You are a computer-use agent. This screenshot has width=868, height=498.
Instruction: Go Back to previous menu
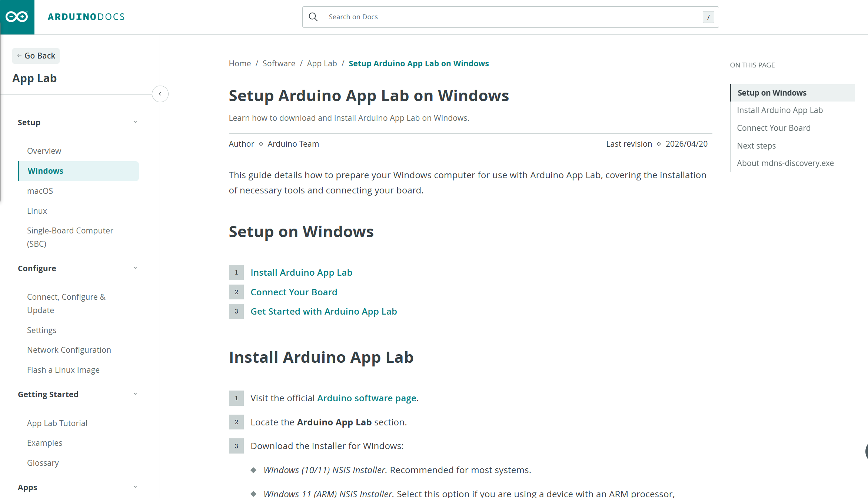(x=36, y=56)
